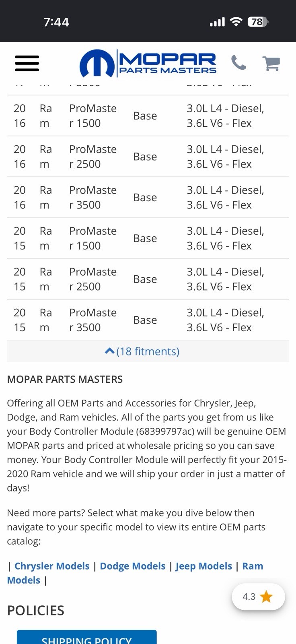Screen dimensions: 296x644
Task: Open the Chrysler Models link
Action: click(52, 566)
